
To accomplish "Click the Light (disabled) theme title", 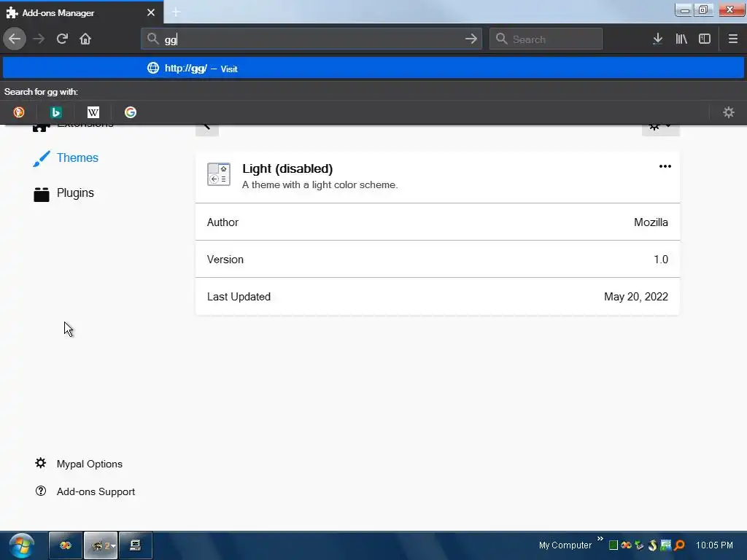I will pos(287,168).
